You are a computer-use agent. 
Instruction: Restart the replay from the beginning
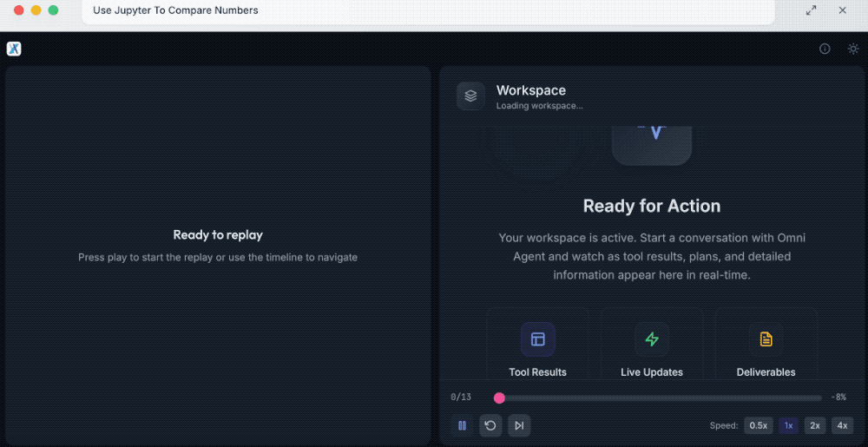point(490,425)
